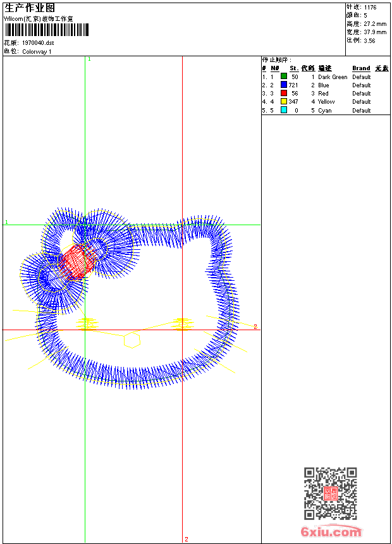Select the scale value 3.56

pos(370,41)
